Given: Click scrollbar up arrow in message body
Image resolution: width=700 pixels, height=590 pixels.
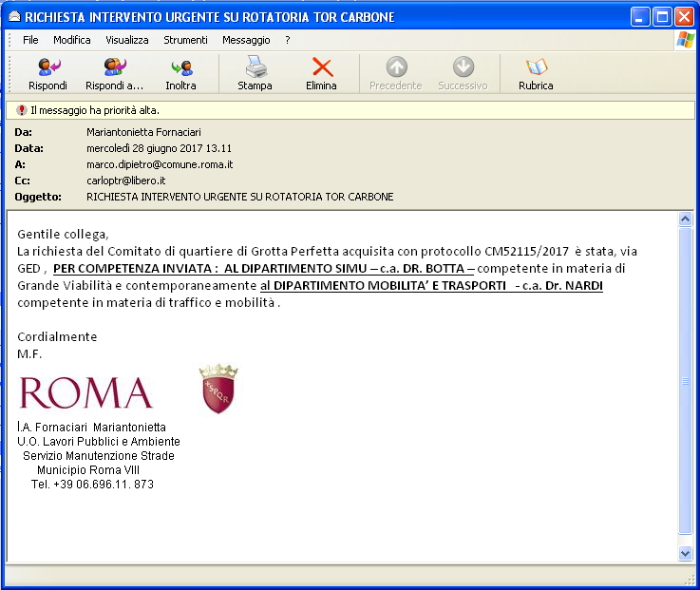Looking at the screenshot, I should coord(685,219).
